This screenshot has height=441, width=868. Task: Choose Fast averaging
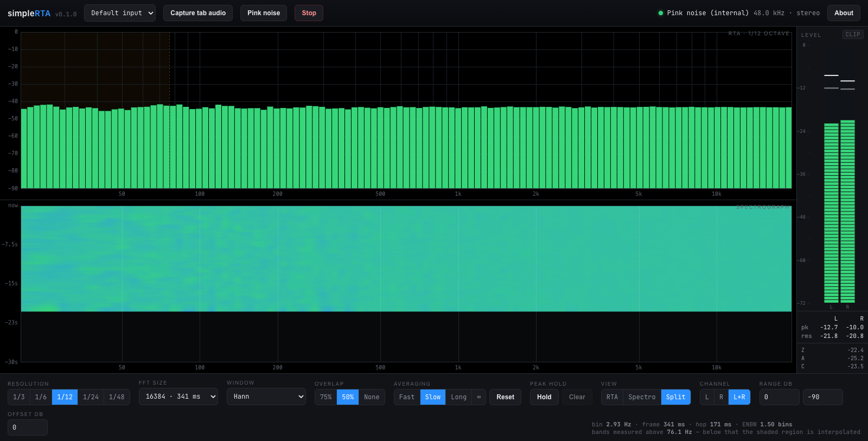[407, 397]
